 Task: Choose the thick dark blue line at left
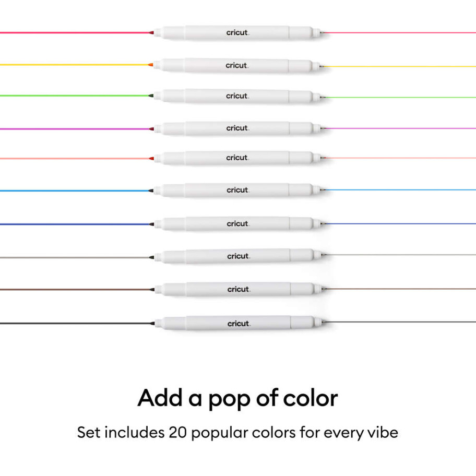[73, 224]
